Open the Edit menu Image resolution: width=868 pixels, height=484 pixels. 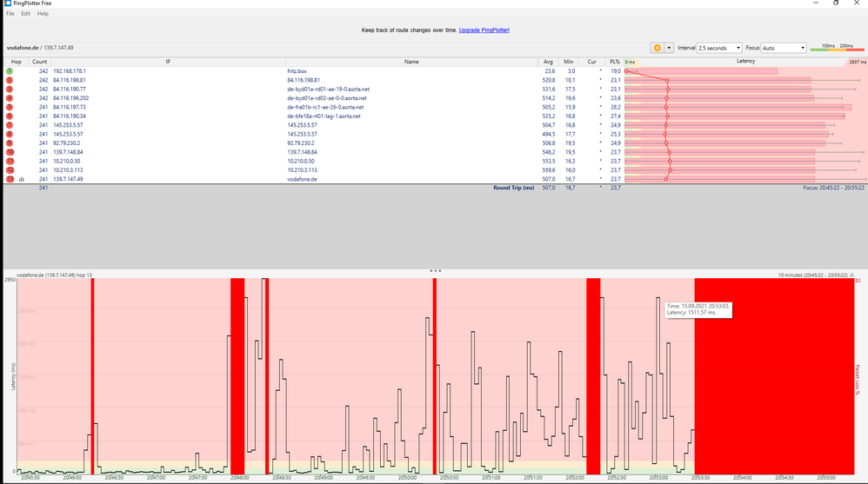25,14
